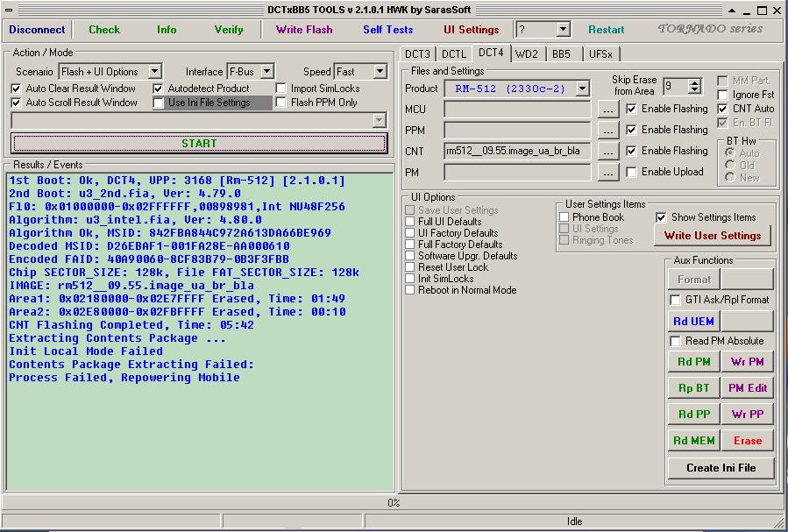
Task: Toggle Auto Scroll Result Window checkbox
Action: (16, 103)
